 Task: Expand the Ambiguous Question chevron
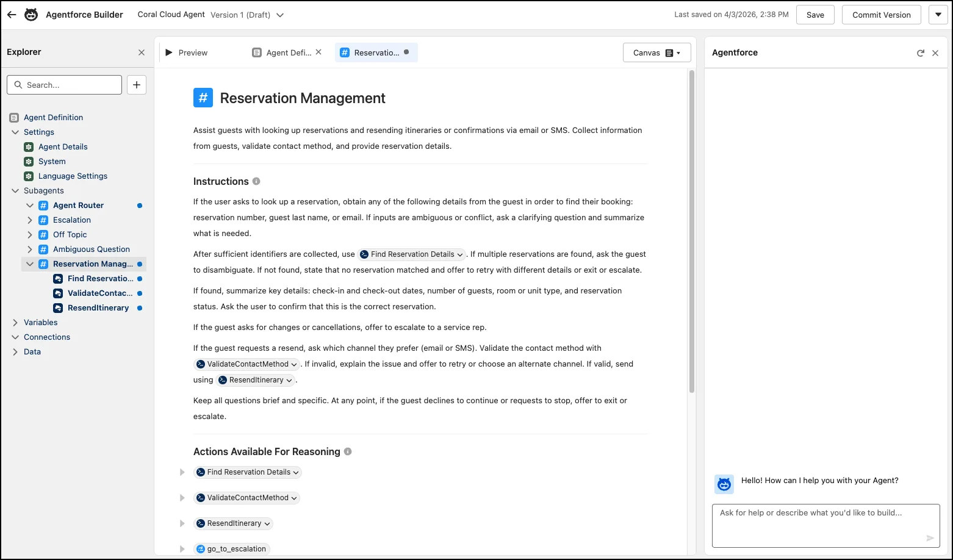(x=30, y=249)
